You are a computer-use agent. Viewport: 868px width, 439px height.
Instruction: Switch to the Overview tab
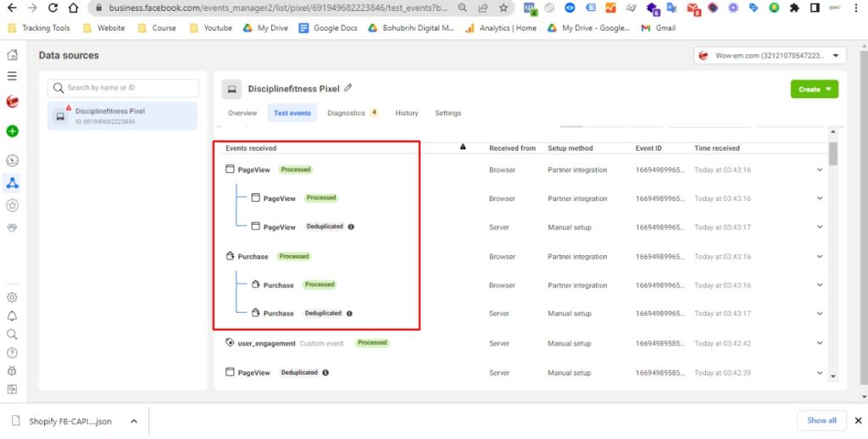click(x=242, y=113)
